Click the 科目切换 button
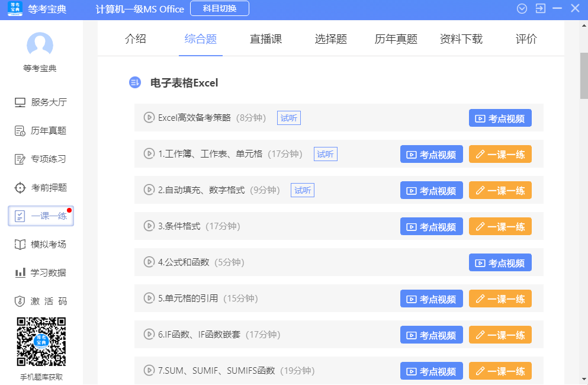This screenshot has height=385, width=588. 219,9
